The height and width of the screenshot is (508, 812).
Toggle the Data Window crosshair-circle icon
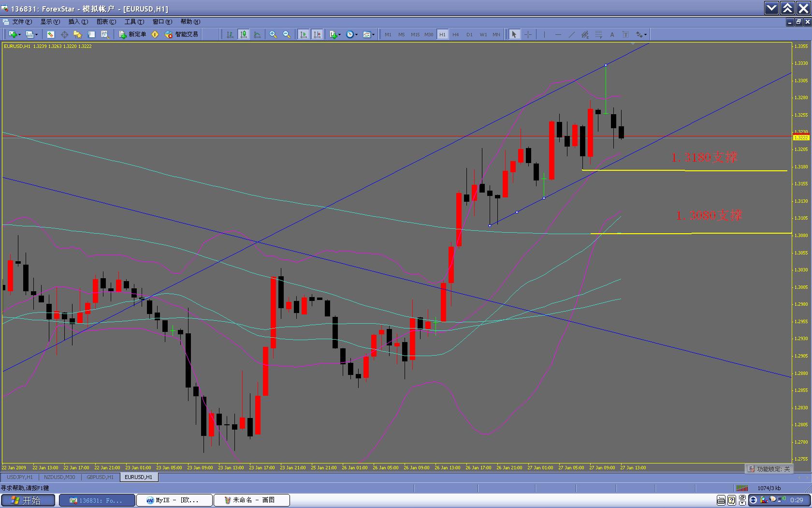point(64,34)
